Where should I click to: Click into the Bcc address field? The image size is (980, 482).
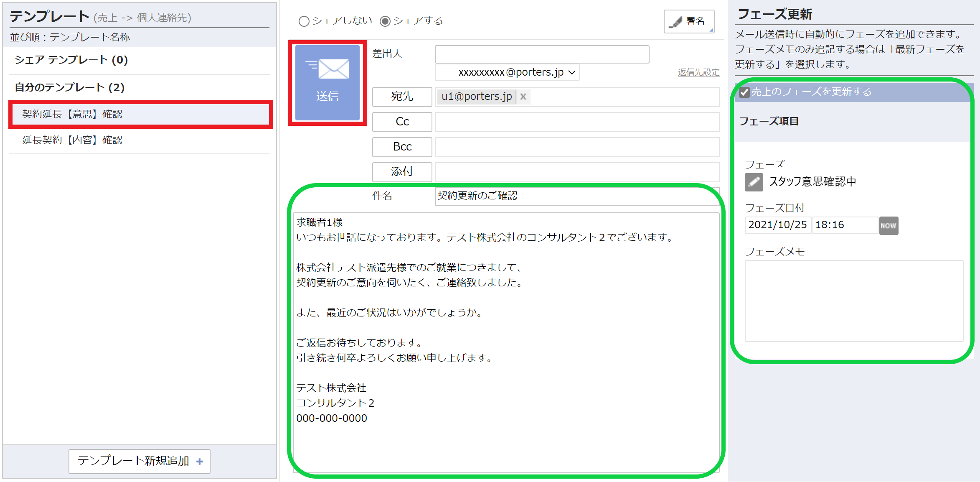pyautogui.click(x=577, y=147)
